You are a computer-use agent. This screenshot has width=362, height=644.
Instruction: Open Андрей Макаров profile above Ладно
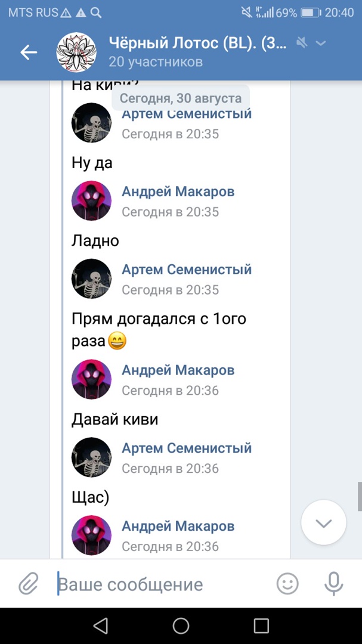178,191
